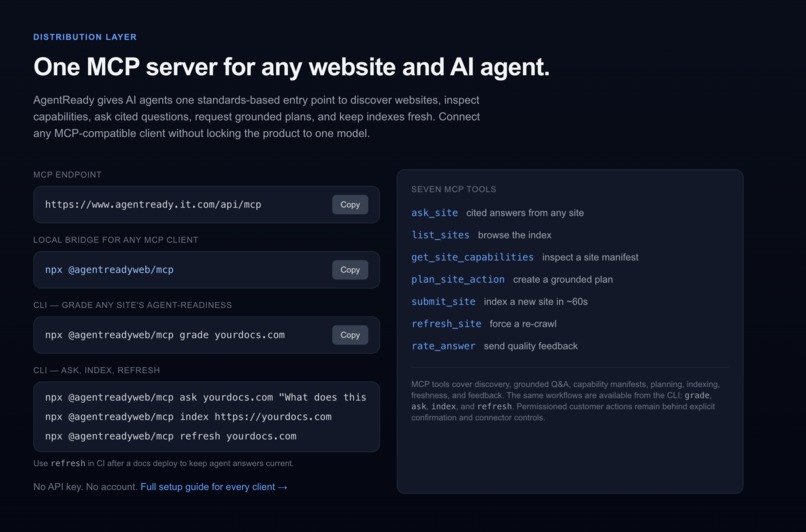This screenshot has width=806, height=532.
Task: Click the headline One MCP server for any website
Action: 291,67
